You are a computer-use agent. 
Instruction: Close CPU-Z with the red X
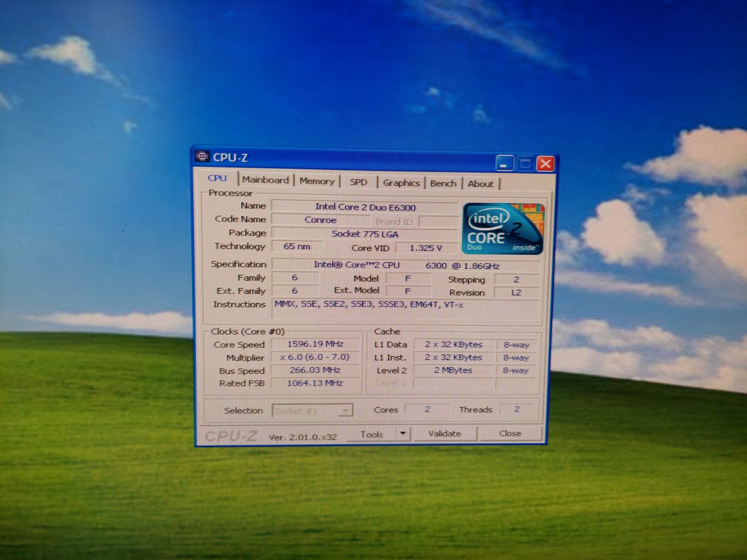pos(545,164)
